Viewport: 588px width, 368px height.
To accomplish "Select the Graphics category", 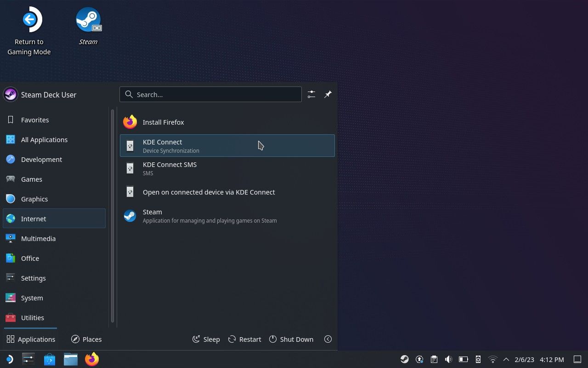I will tap(54, 199).
